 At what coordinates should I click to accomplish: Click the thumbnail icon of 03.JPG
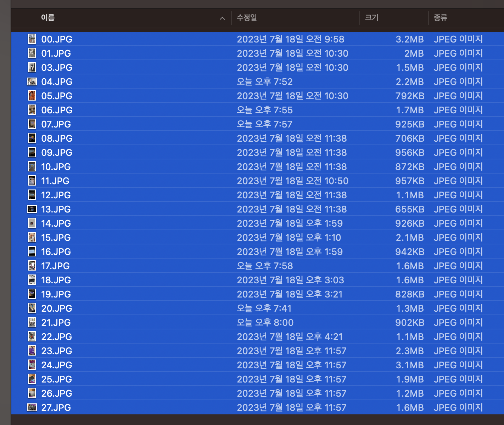click(32, 67)
